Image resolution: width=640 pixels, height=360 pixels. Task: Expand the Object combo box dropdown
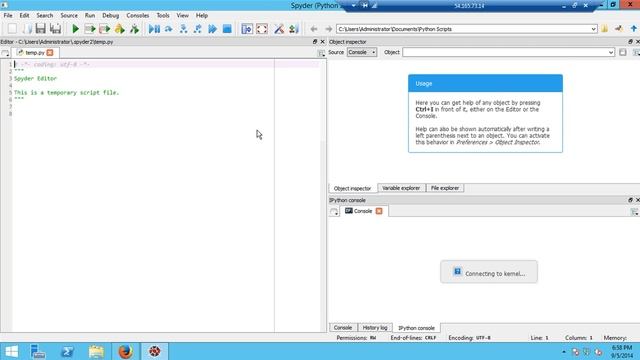pyautogui.click(x=611, y=52)
